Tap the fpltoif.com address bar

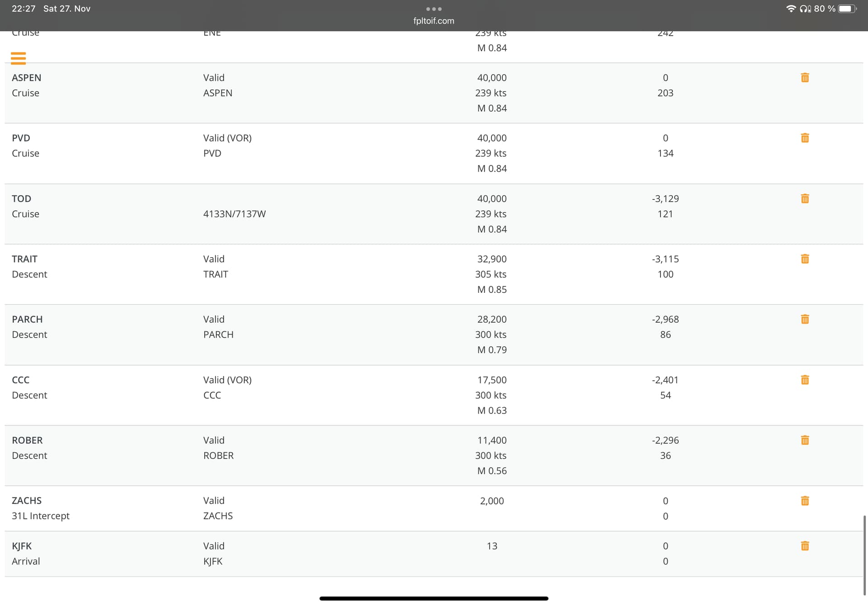pos(434,21)
